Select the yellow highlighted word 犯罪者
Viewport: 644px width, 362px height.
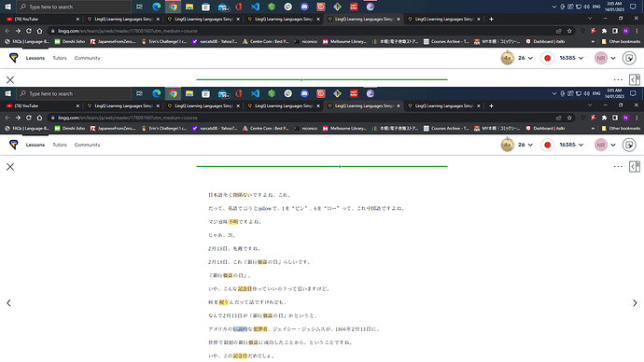(x=260, y=328)
